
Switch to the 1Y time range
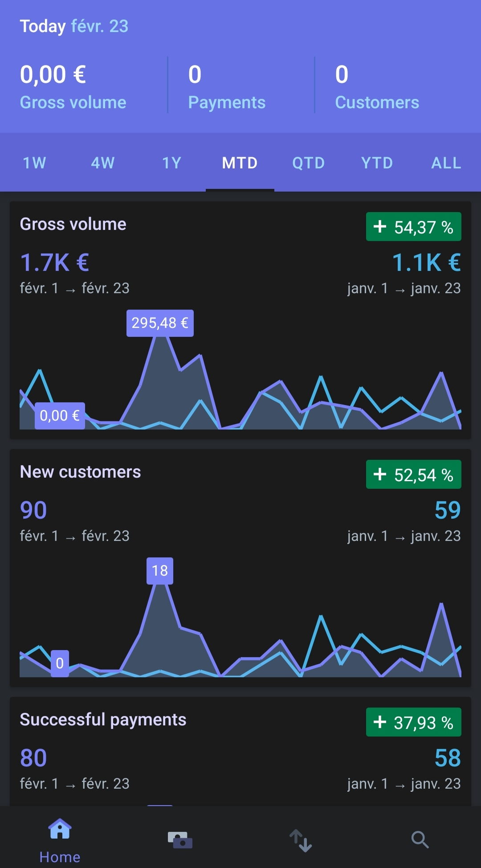[171, 163]
